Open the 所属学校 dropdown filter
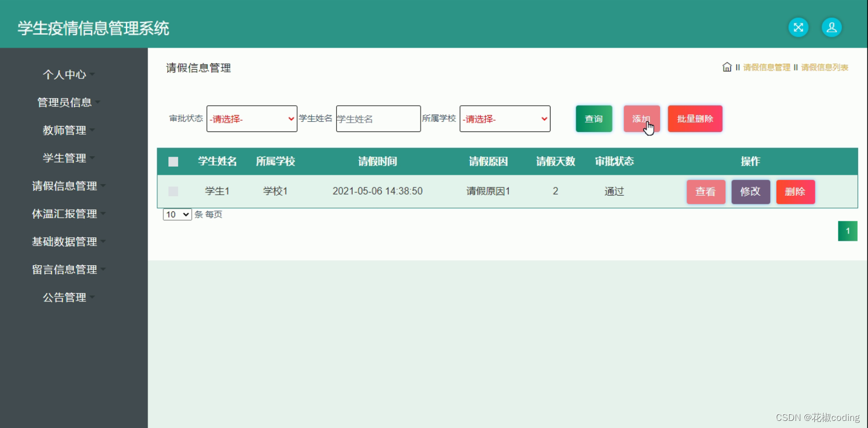The width and height of the screenshot is (868, 428). coord(505,119)
